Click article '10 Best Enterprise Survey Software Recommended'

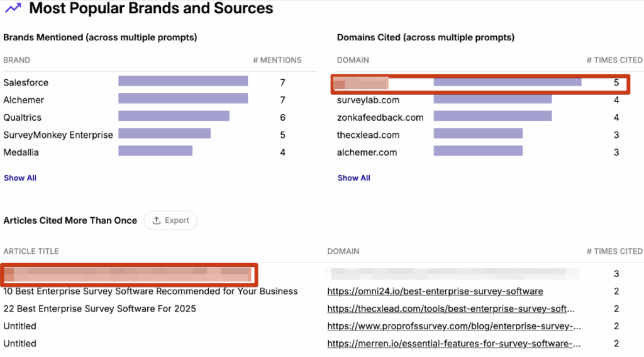coord(150,291)
